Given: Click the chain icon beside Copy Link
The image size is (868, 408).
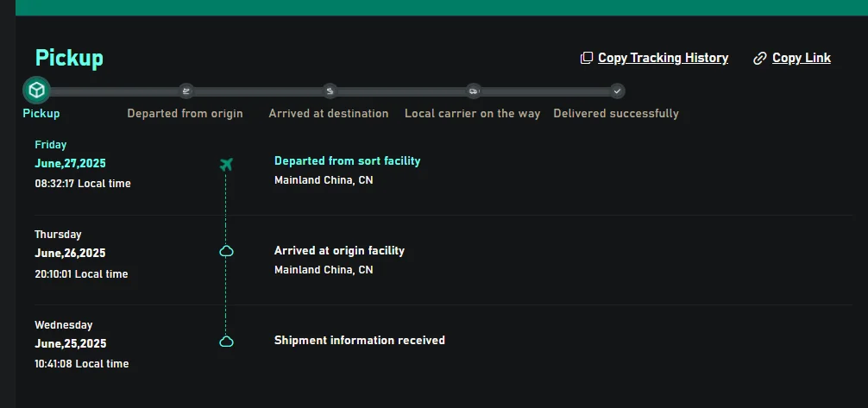Looking at the screenshot, I should coord(760,58).
